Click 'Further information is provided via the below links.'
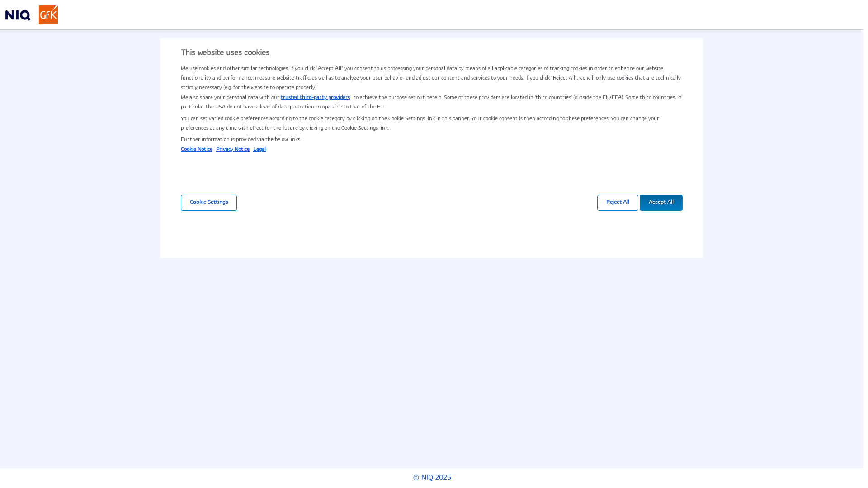The image size is (868, 488). pos(241,140)
